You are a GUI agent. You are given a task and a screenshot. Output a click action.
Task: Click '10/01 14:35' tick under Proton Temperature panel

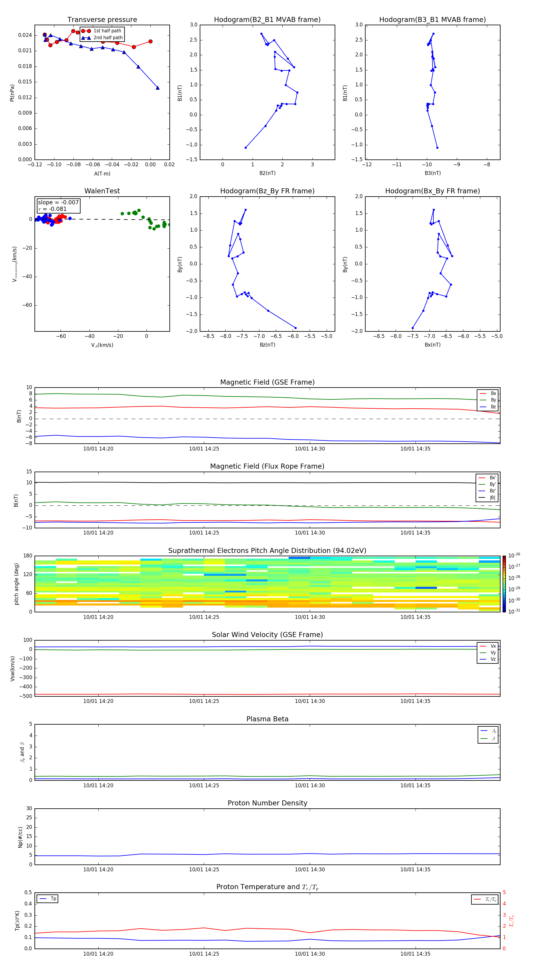point(416,954)
